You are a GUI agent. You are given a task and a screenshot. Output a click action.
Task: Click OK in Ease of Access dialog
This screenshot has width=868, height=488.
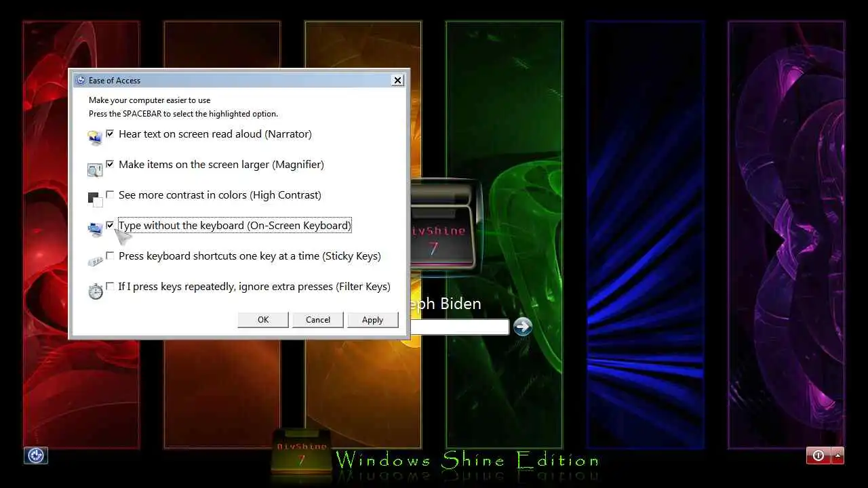[x=263, y=320]
